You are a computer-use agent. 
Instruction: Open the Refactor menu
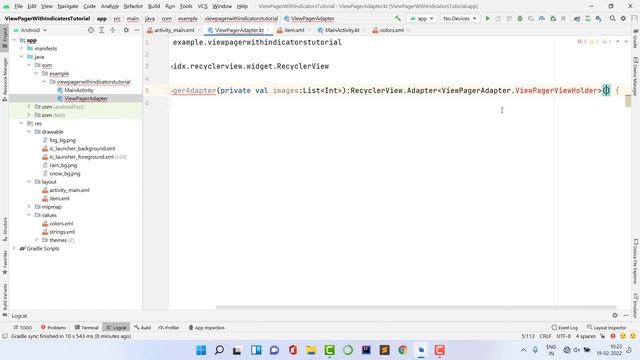(x=133, y=6)
